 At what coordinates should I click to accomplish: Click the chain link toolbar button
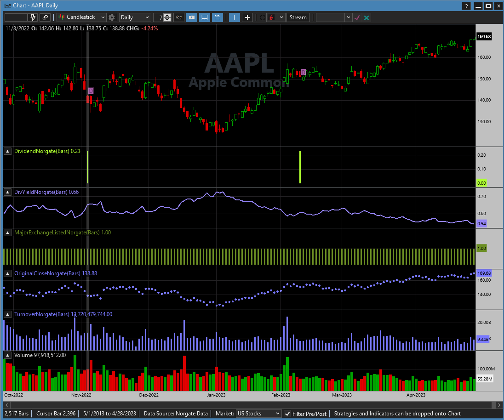pos(46,17)
